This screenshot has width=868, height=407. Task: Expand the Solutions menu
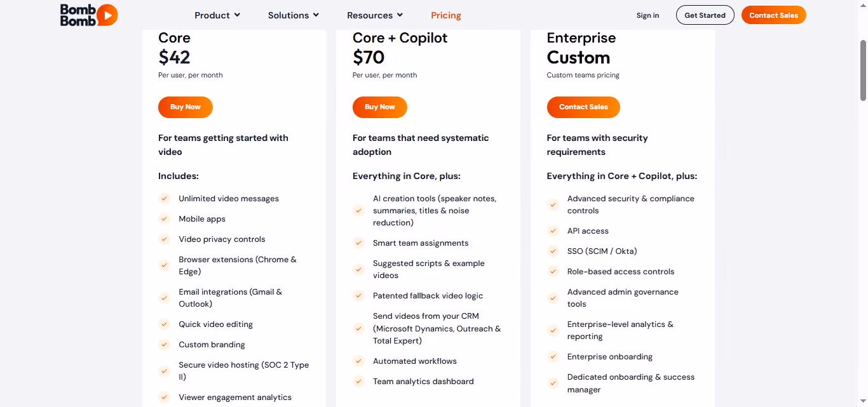pos(294,15)
